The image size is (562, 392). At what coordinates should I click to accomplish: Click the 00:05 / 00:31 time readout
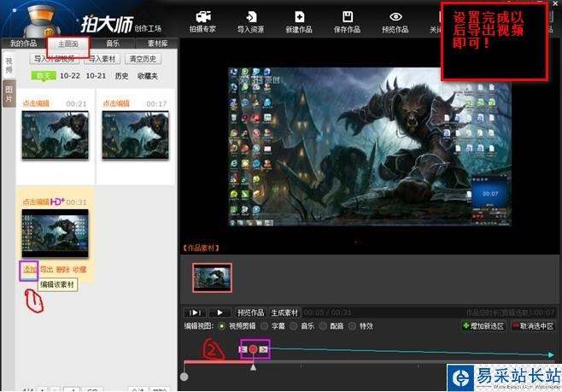[x=327, y=313]
